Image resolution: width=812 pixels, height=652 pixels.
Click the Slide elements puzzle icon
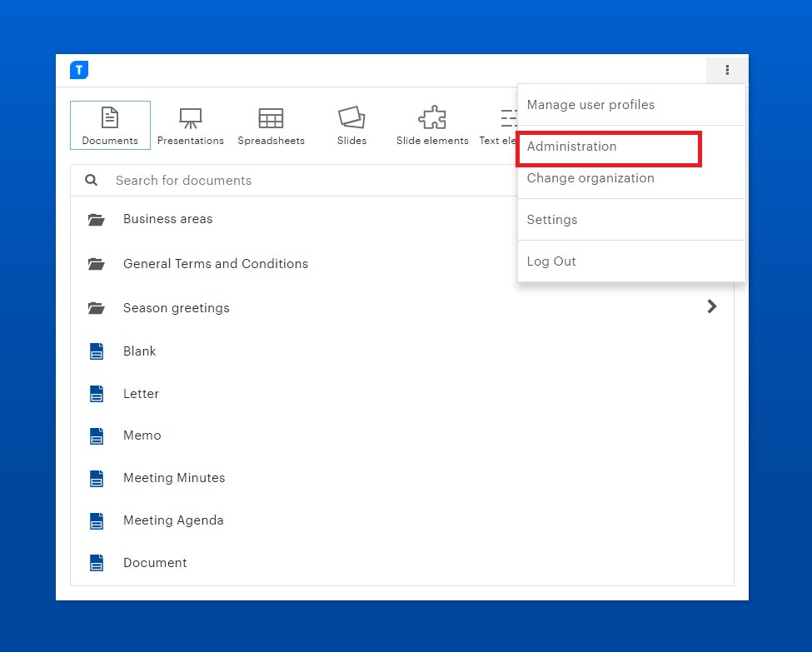point(431,119)
